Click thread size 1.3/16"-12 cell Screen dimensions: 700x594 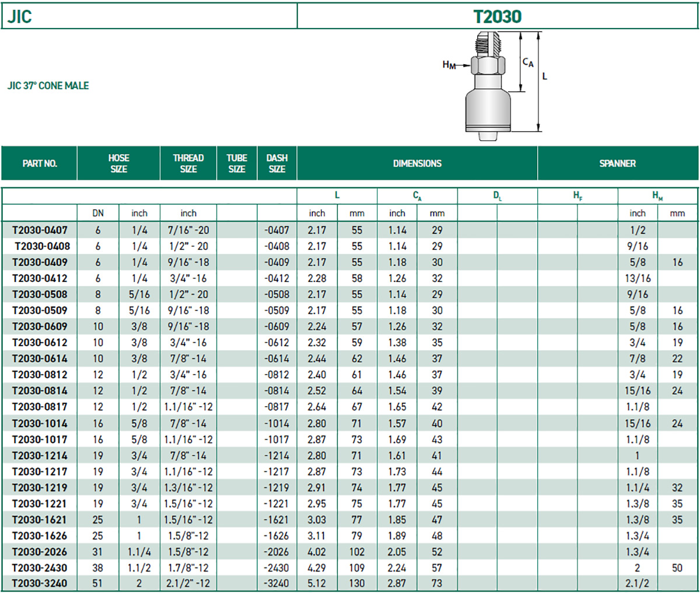pyautogui.click(x=188, y=488)
